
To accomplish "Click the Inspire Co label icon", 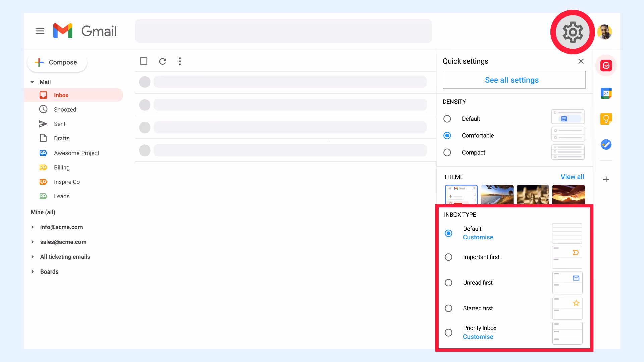I will click(43, 182).
